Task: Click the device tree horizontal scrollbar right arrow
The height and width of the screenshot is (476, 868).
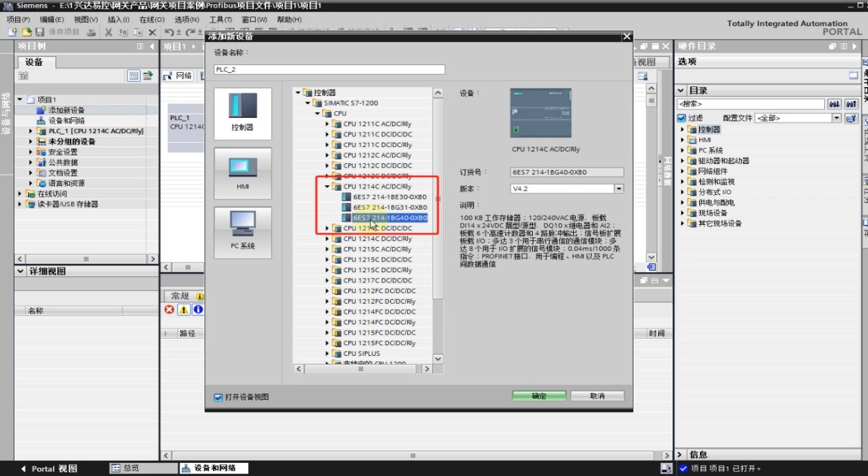Action: (x=426, y=369)
